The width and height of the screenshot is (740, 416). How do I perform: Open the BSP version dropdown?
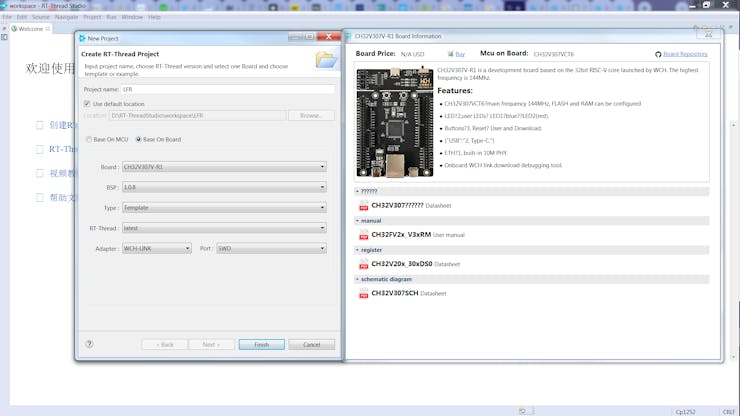tap(223, 187)
